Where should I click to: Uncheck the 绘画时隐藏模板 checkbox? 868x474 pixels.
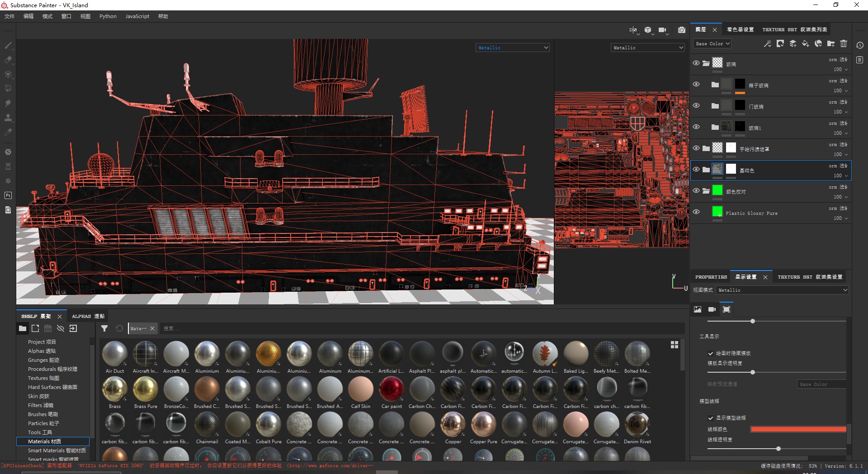pos(711,353)
